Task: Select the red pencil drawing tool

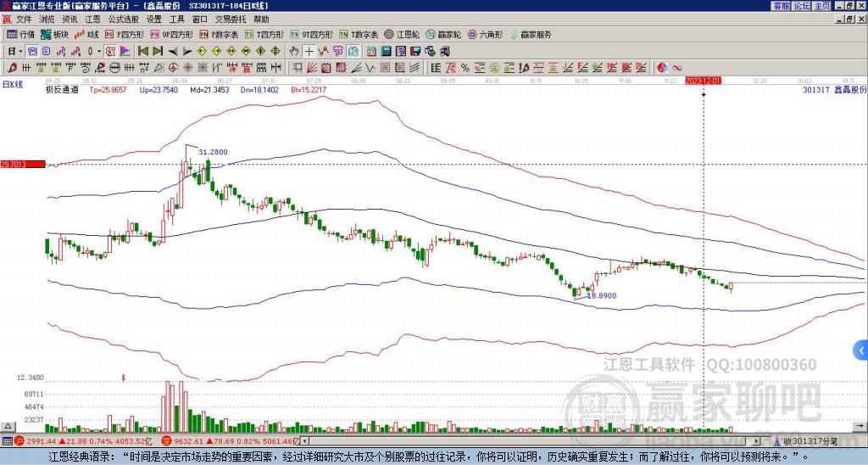Action: pos(11,68)
